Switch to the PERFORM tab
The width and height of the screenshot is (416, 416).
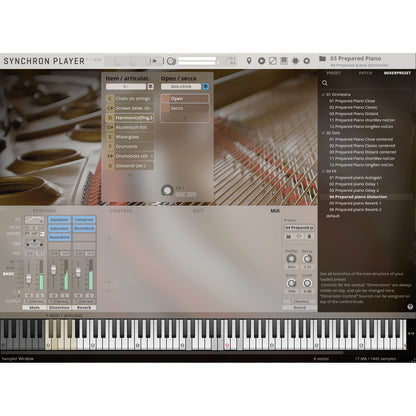click(44, 211)
